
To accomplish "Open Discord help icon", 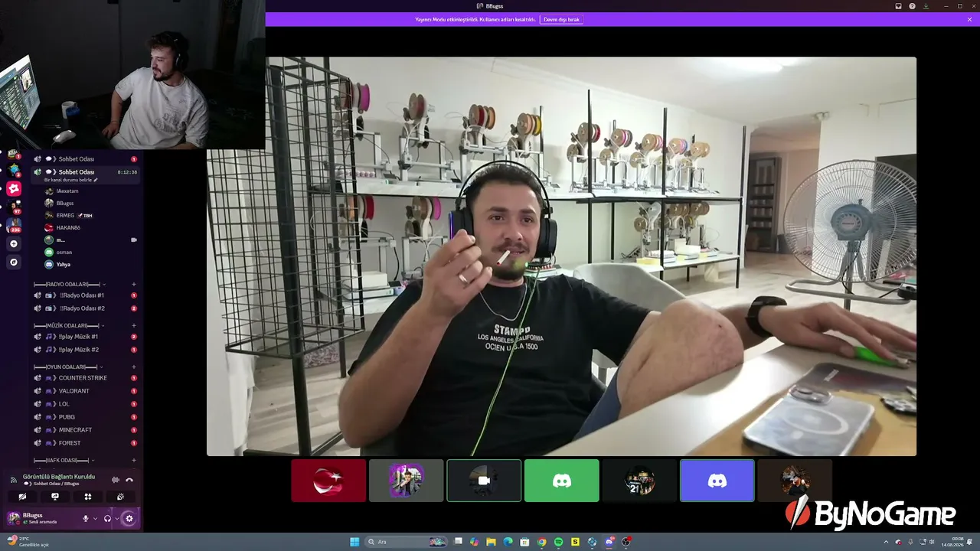I will (912, 6).
